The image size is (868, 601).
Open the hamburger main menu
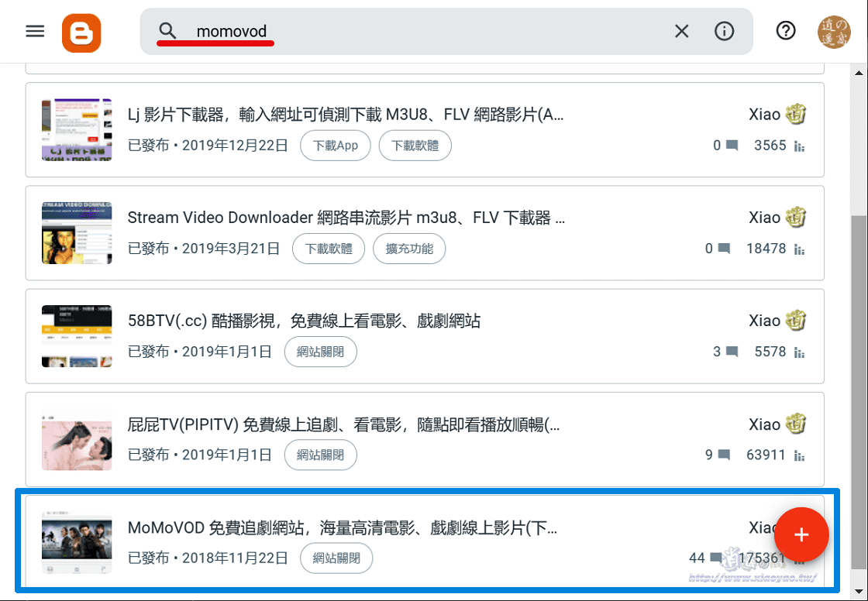tap(35, 31)
